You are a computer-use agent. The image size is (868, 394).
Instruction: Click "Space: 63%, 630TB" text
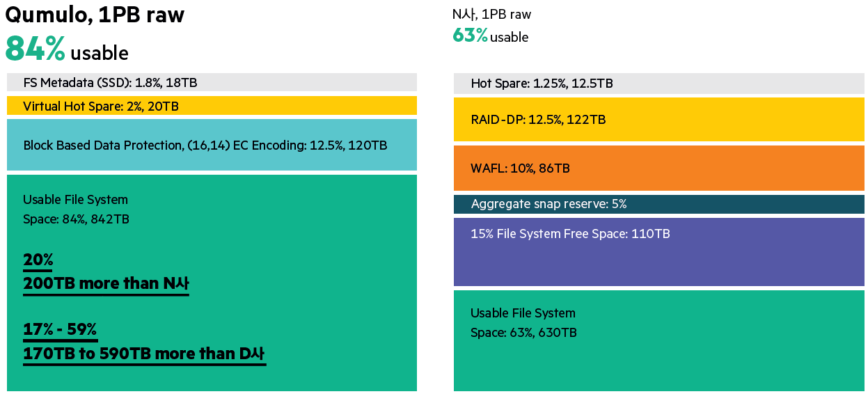tap(523, 333)
